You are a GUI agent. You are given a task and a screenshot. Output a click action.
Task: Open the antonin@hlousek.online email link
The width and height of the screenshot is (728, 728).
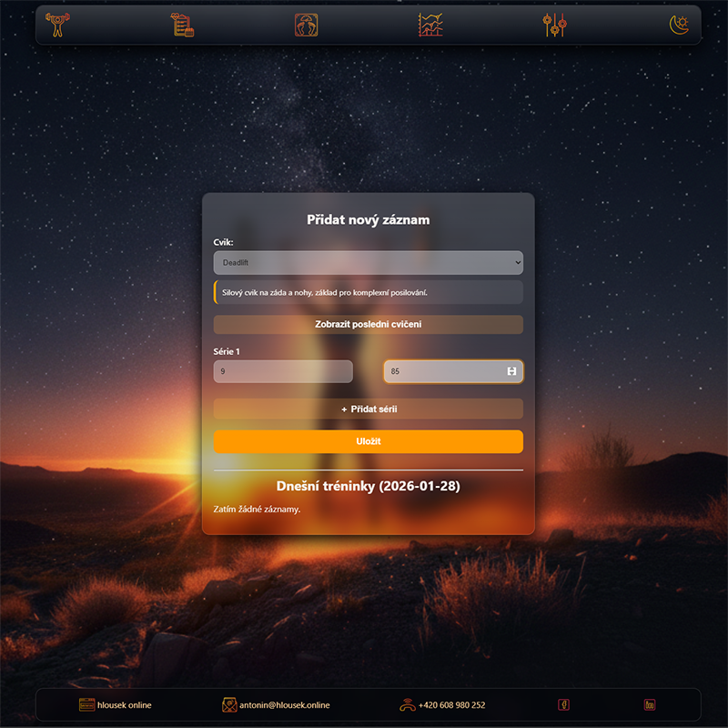pos(284,705)
